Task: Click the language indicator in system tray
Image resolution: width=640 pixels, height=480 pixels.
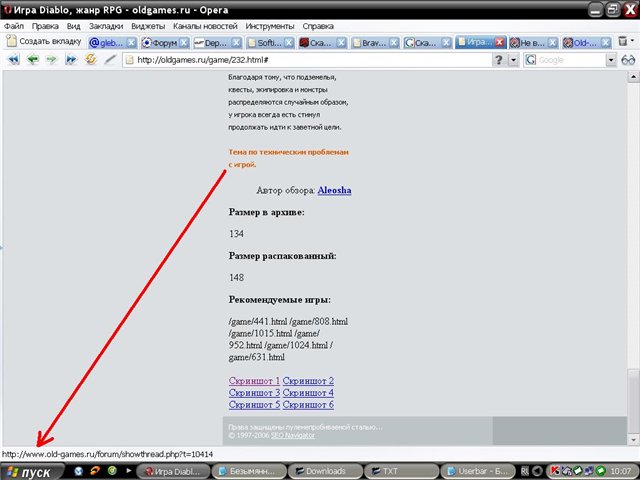Action: click(x=525, y=471)
